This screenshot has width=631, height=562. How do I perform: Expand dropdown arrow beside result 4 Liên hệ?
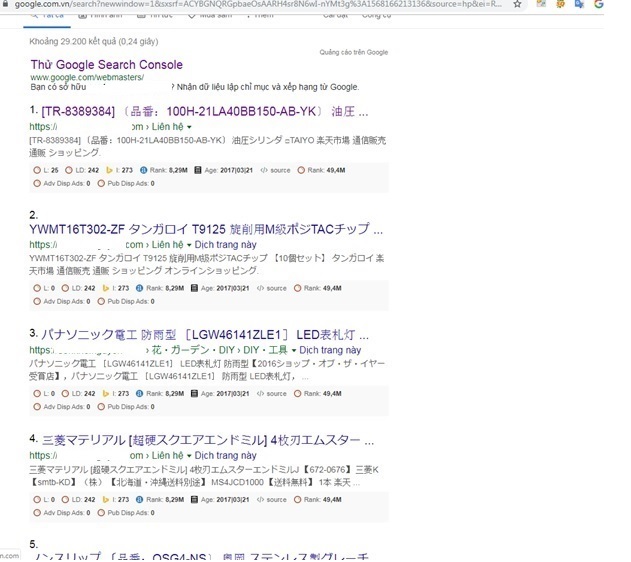point(189,456)
